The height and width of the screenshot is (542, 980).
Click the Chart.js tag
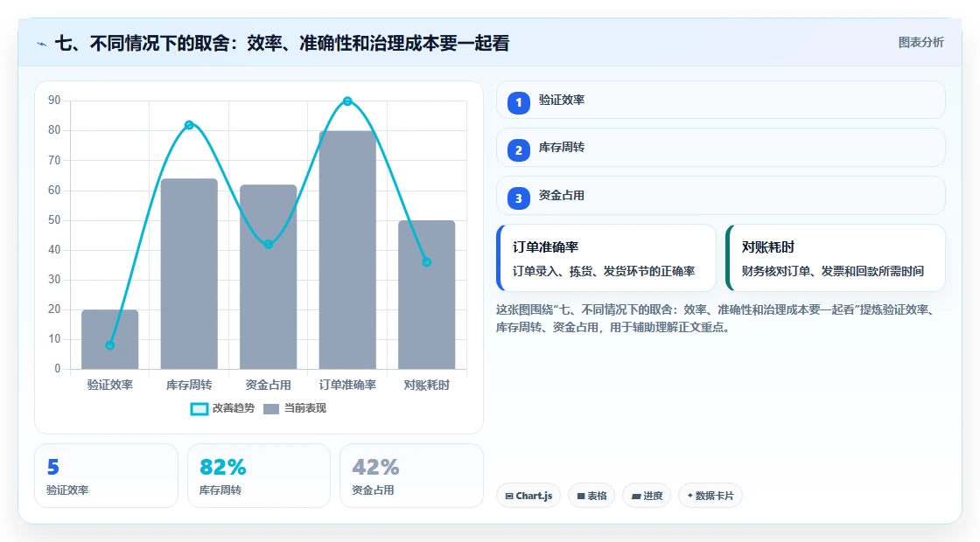click(x=528, y=496)
